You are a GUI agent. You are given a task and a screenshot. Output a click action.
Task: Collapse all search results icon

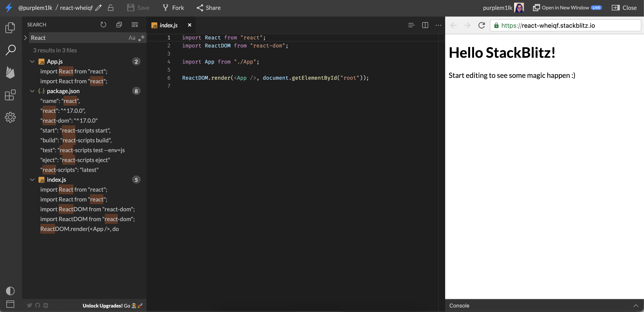[119, 24]
